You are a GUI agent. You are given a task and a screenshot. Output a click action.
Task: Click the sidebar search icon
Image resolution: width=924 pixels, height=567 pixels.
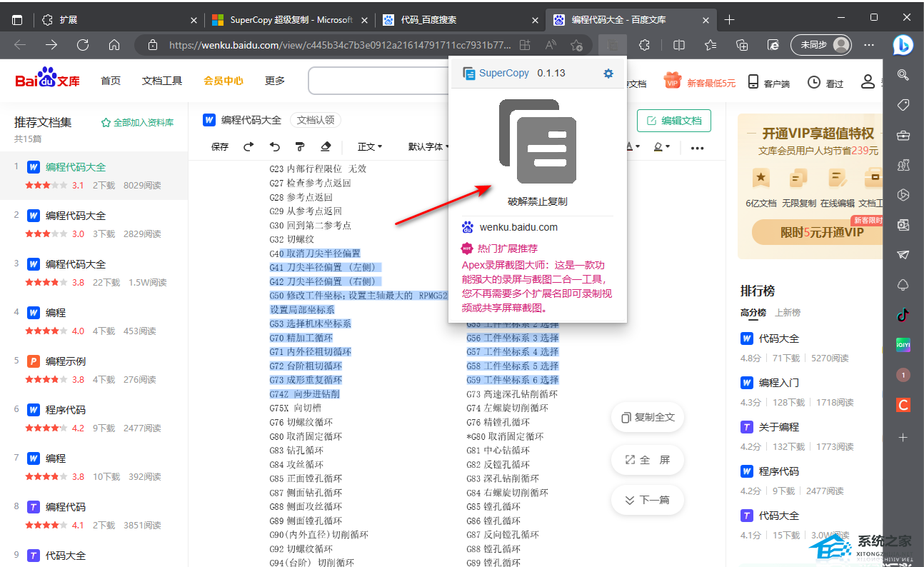pos(903,75)
